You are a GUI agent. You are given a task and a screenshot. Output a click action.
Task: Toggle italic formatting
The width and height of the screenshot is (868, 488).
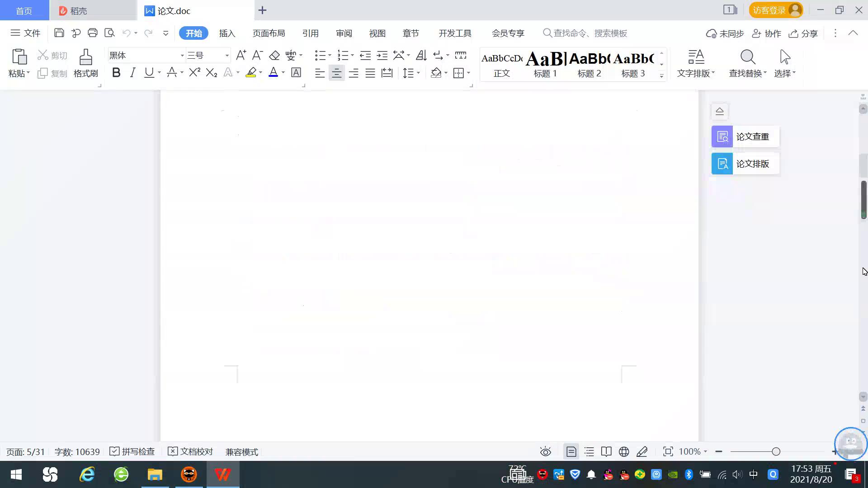pos(132,72)
